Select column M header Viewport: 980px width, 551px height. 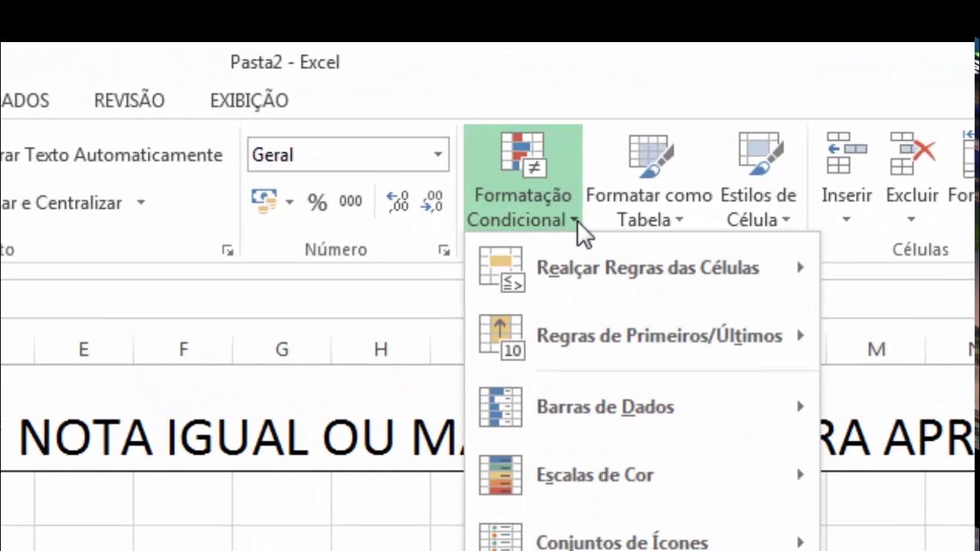(x=877, y=350)
